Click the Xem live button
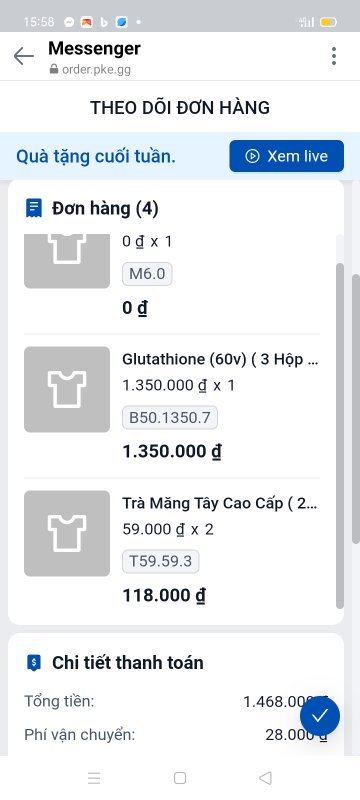 pos(287,156)
